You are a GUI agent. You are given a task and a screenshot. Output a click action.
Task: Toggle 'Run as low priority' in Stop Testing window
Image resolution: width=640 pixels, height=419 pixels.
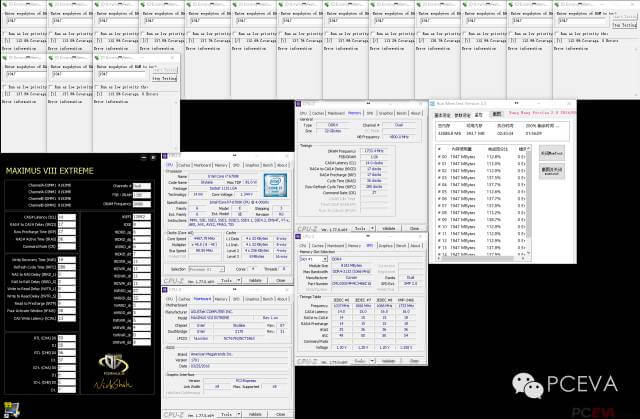[98, 88]
